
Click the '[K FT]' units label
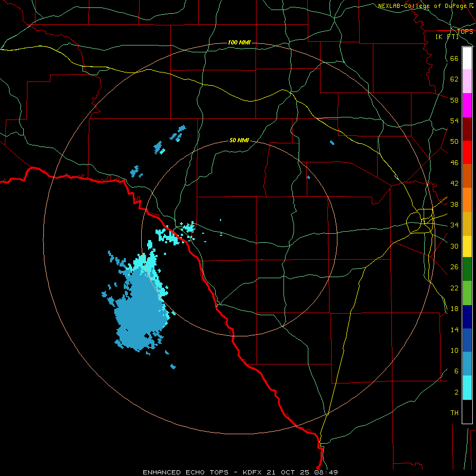coord(447,37)
